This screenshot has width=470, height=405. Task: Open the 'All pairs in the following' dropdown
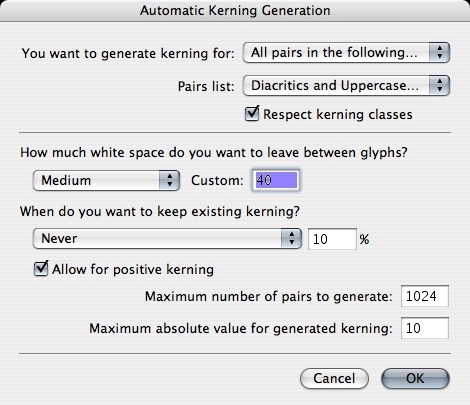pyautogui.click(x=346, y=53)
